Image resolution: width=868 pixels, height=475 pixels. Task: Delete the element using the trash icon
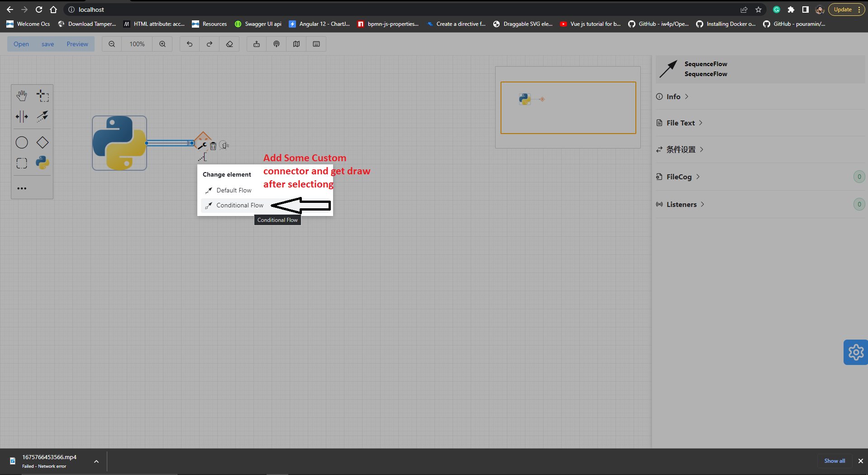pos(213,146)
